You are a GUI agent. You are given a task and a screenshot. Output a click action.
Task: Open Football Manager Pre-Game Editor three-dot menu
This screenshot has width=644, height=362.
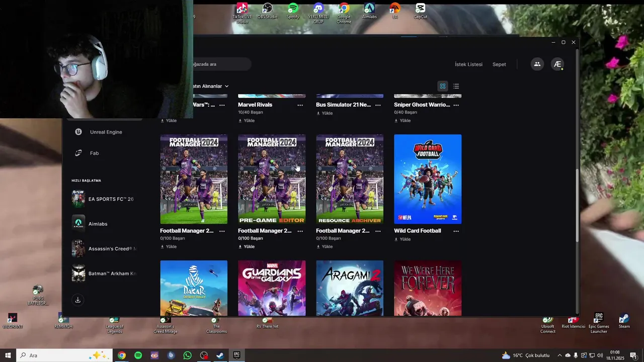point(300,231)
